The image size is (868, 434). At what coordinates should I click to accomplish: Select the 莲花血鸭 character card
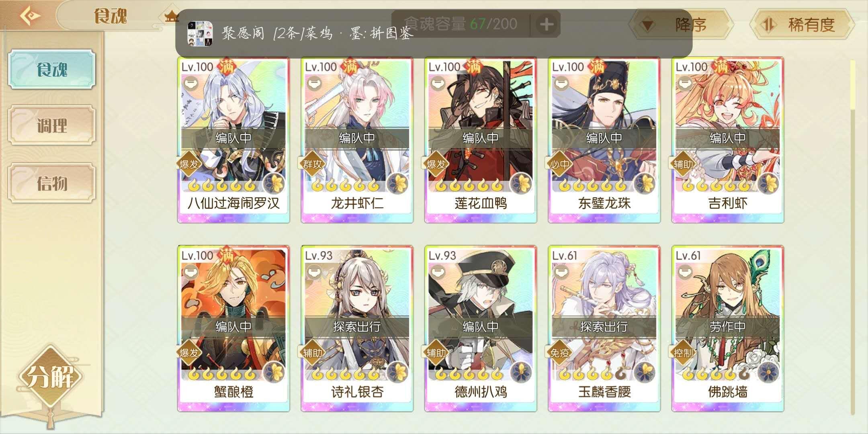pos(481,140)
